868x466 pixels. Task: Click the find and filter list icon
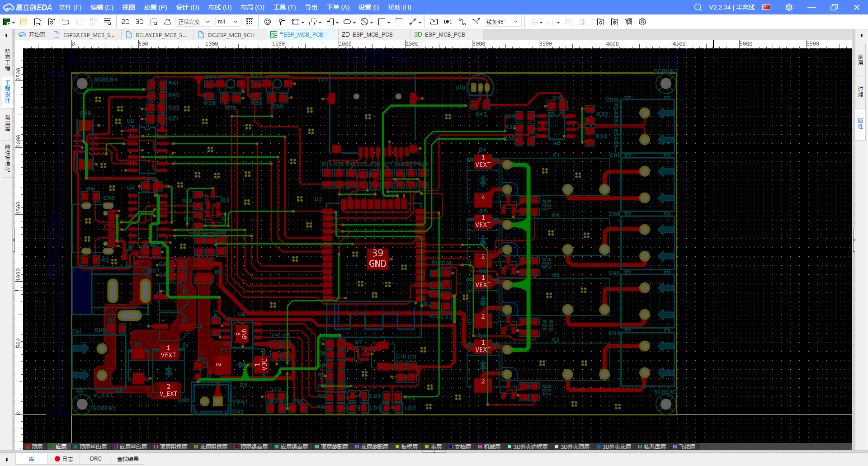(x=108, y=22)
